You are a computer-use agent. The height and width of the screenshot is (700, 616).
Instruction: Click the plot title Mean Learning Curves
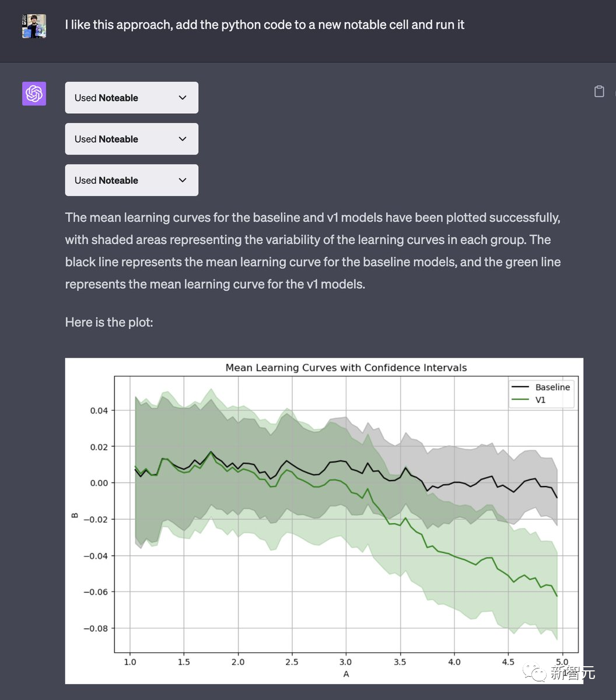pyautogui.click(x=346, y=367)
